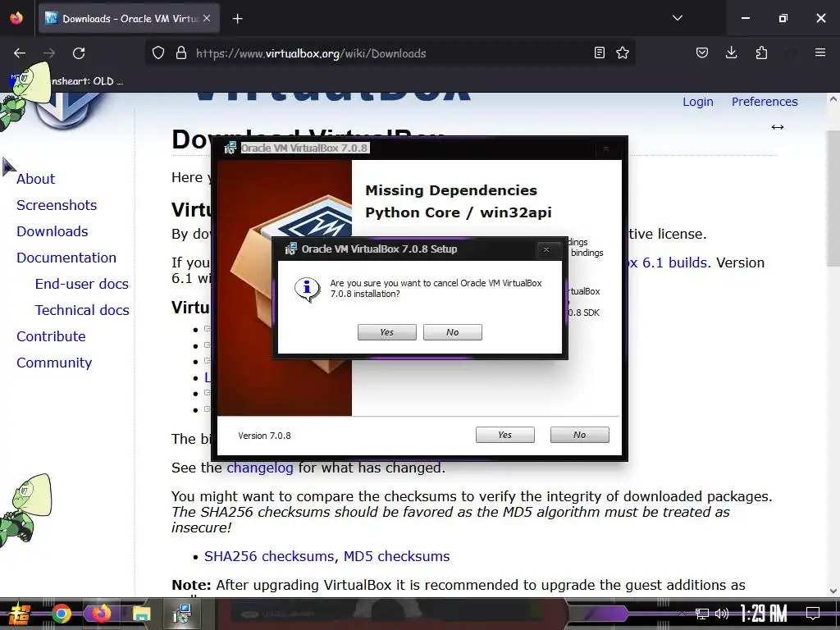Open the Windows Start button on taskbar
This screenshot has height=630, width=840.
pyautogui.click(x=19, y=614)
